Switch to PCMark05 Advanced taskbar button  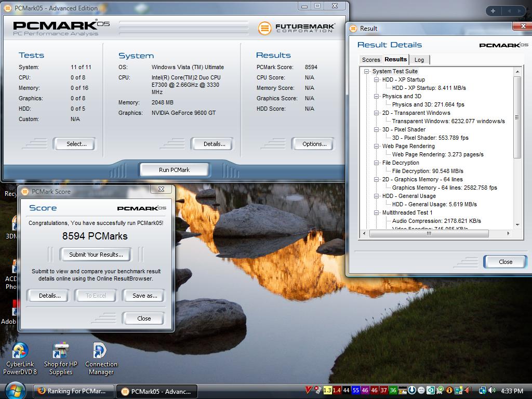pos(157,392)
